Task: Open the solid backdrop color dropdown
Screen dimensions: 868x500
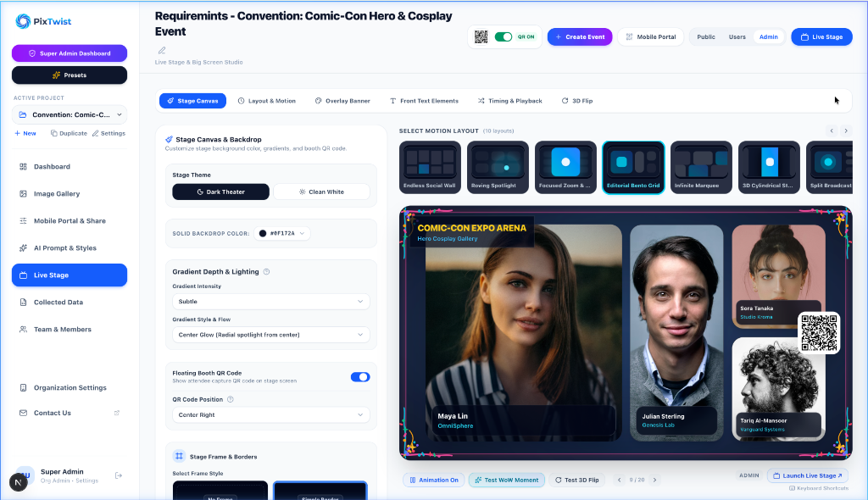Action: 281,233
